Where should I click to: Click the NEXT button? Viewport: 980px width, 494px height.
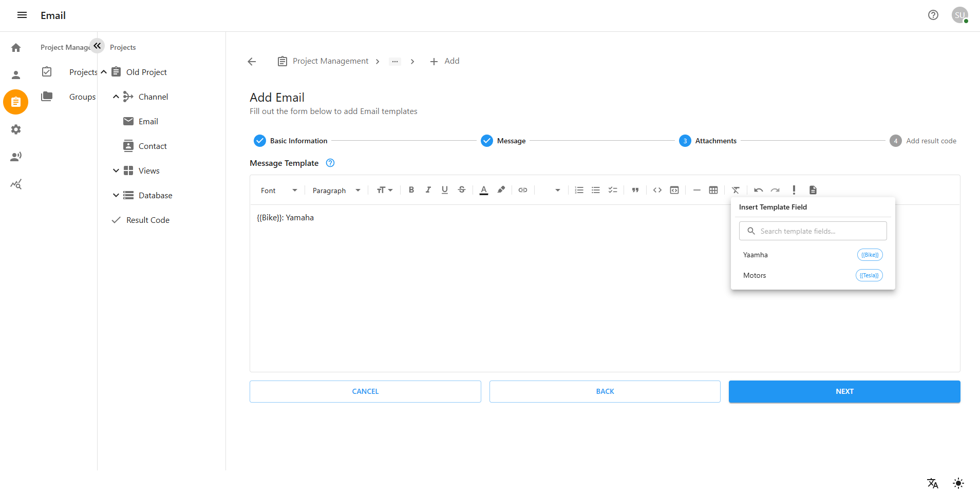click(x=844, y=391)
